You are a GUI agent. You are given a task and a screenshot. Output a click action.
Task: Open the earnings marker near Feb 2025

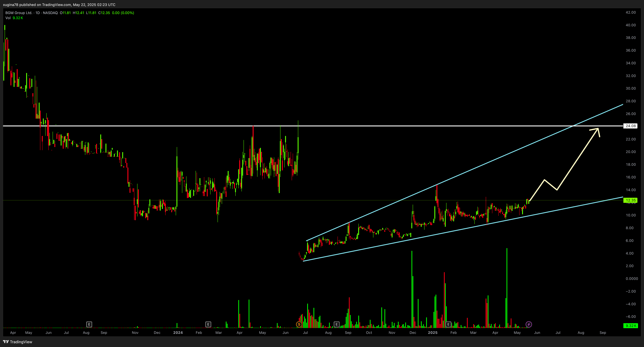pyautogui.click(x=448, y=324)
